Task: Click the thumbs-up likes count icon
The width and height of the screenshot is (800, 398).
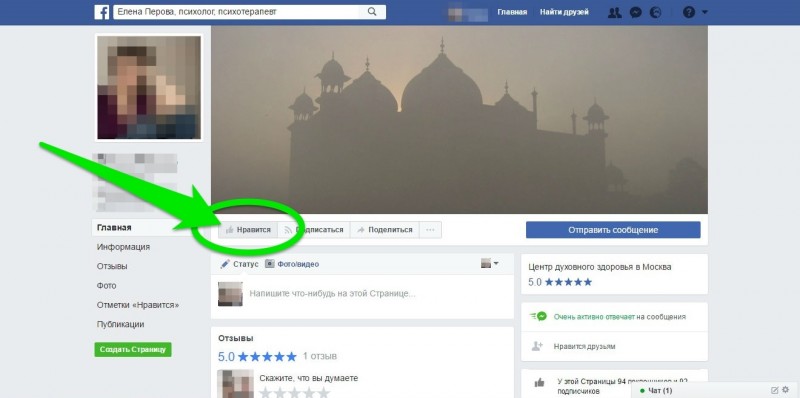Action: pos(539,383)
